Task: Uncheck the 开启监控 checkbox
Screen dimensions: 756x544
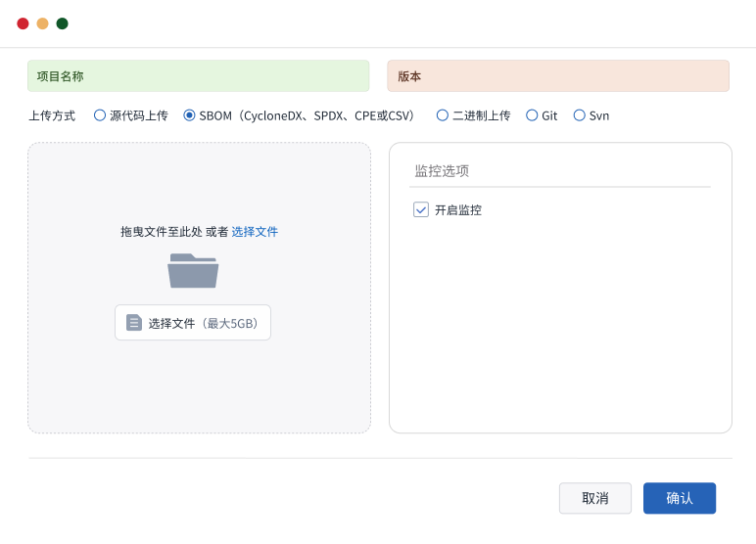Action: [421, 209]
